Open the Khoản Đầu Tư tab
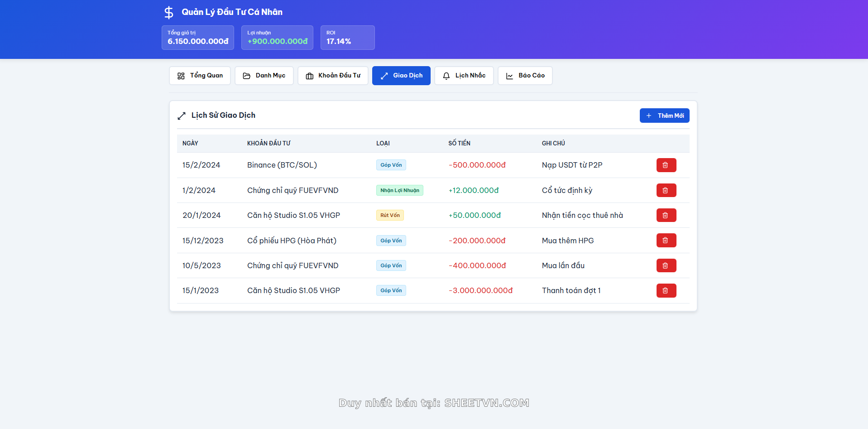The image size is (868, 429). (333, 76)
